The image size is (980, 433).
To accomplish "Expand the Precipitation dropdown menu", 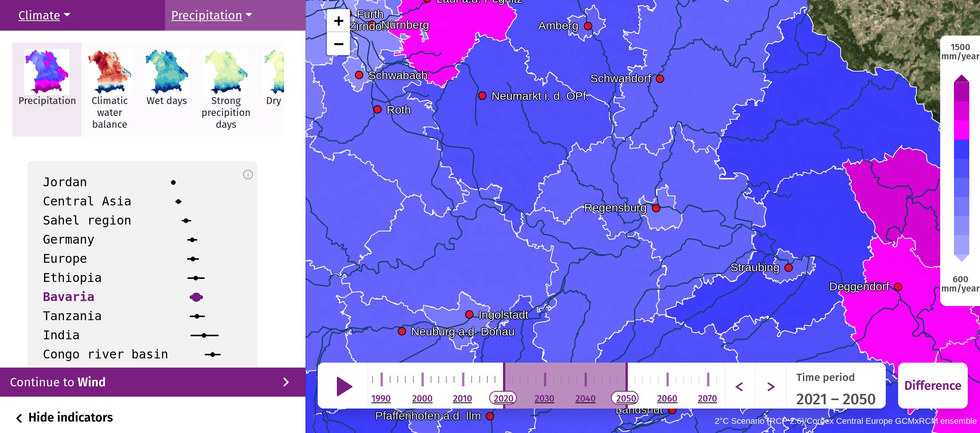I will (212, 15).
